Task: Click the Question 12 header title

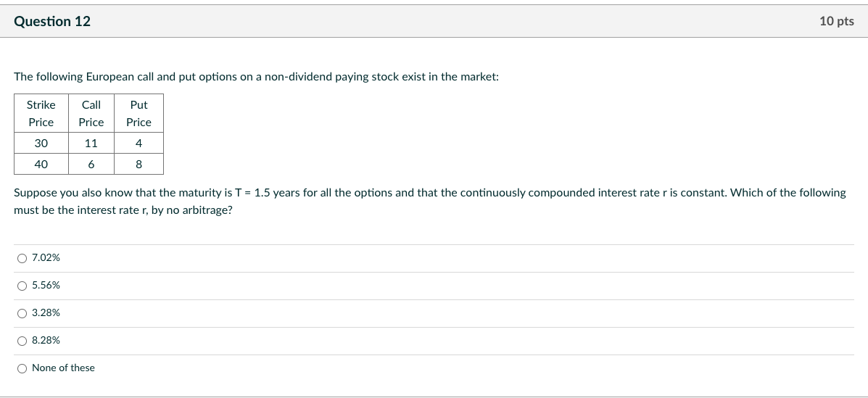Action: (52, 21)
